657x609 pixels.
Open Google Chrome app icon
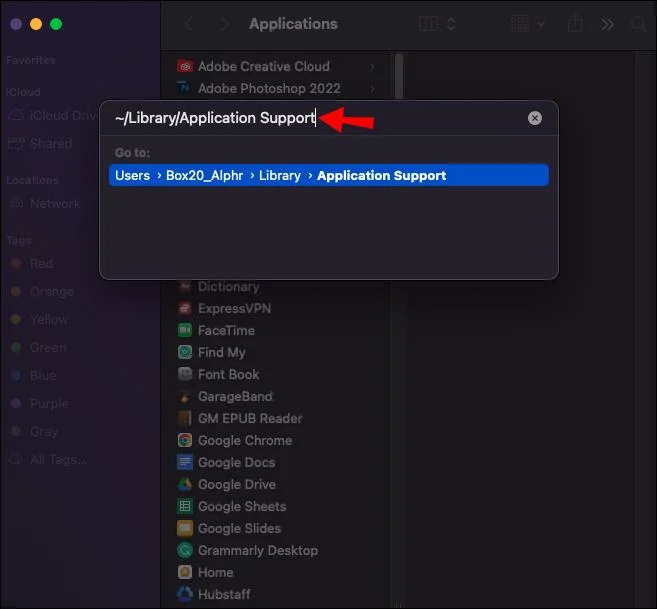[185, 440]
